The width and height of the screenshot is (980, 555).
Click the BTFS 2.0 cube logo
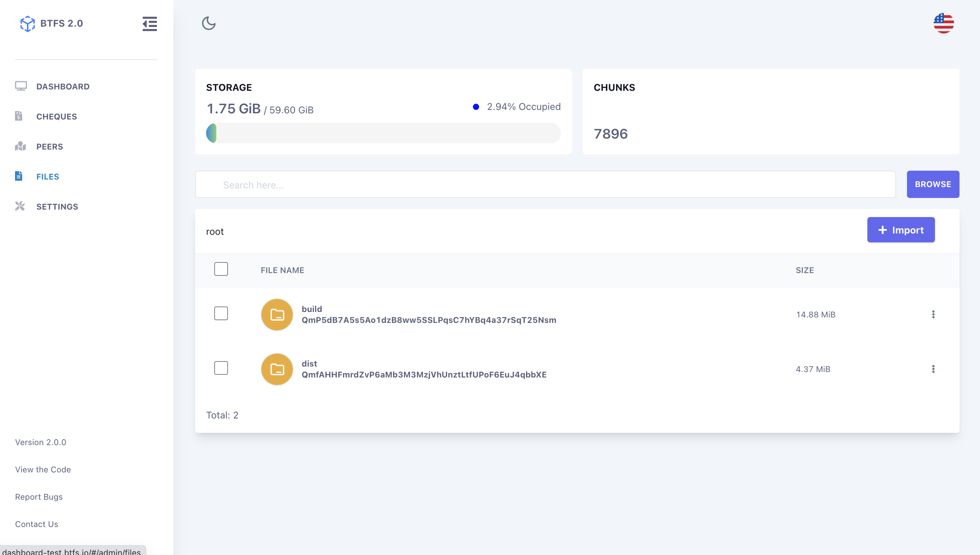pos(27,24)
